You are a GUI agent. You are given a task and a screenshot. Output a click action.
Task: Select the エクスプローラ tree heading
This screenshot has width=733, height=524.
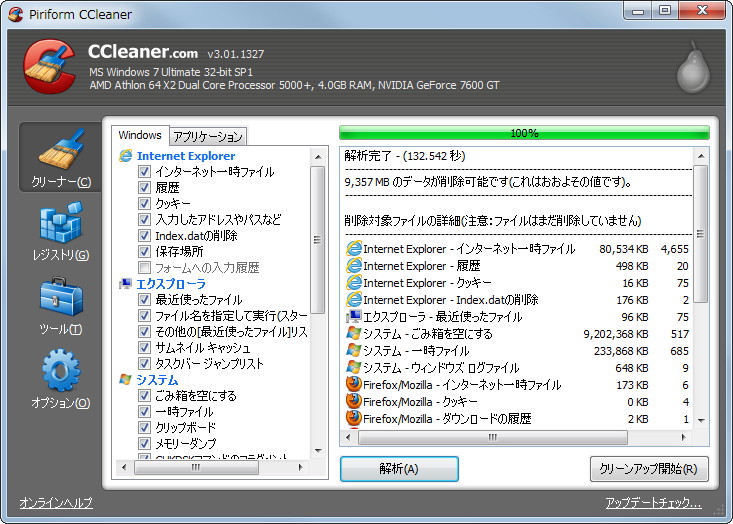click(x=171, y=284)
